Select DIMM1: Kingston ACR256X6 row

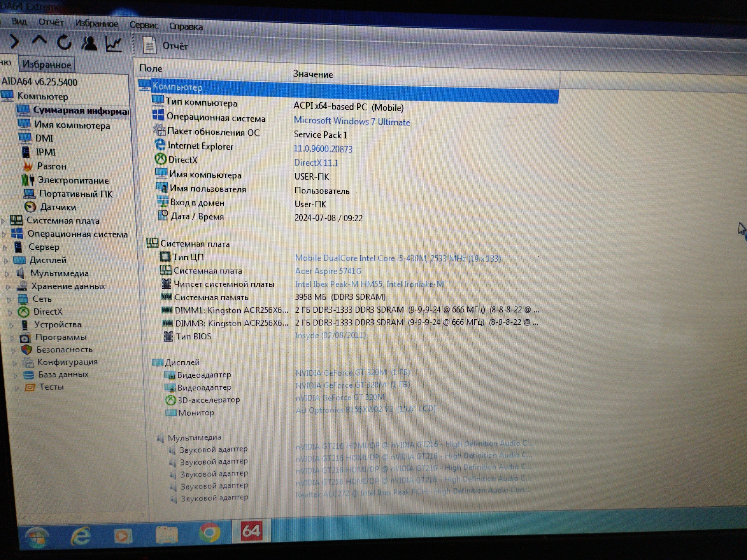[350, 310]
